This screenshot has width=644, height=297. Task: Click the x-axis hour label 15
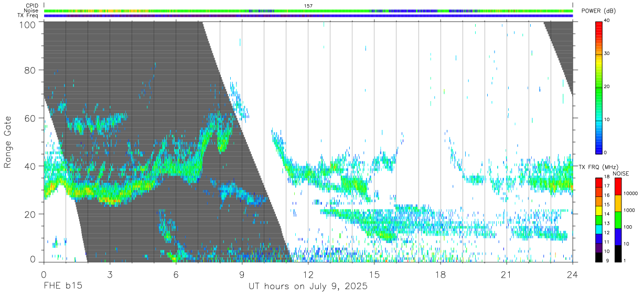374,274
